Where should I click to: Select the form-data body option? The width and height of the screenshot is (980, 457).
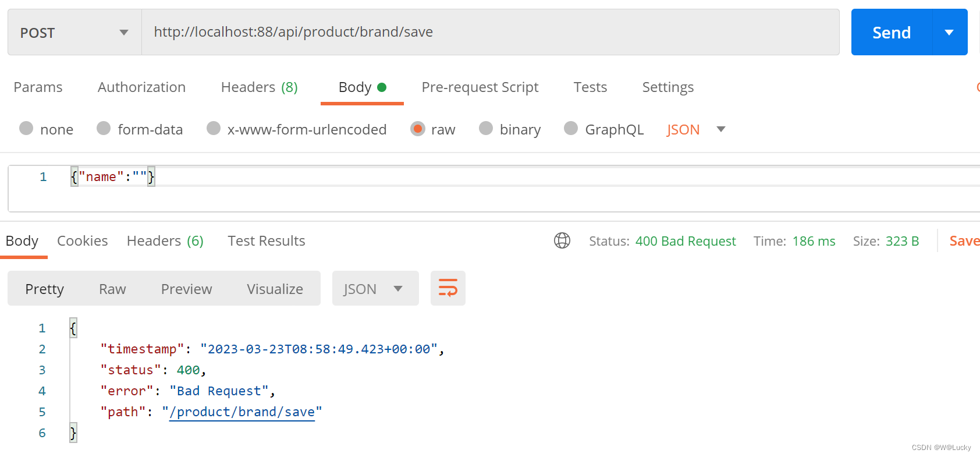click(140, 129)
